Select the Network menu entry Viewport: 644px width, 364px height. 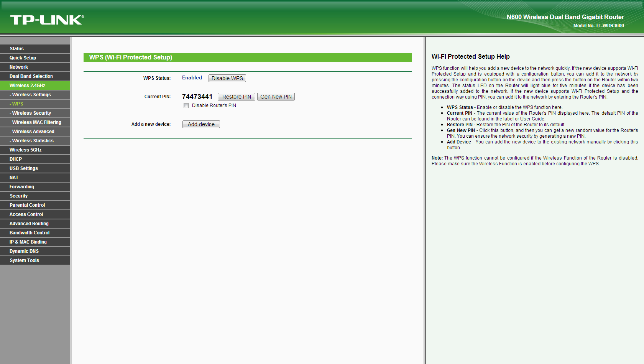[35, 67]
